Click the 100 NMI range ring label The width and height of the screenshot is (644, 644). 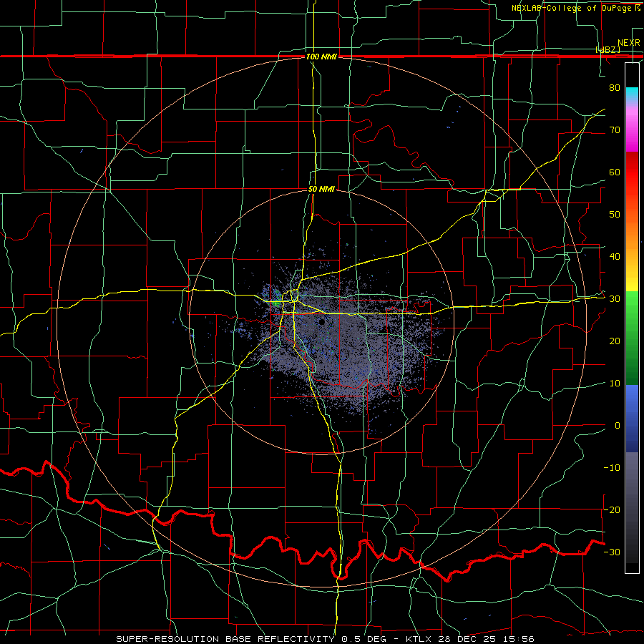click(x=321, y=57)
